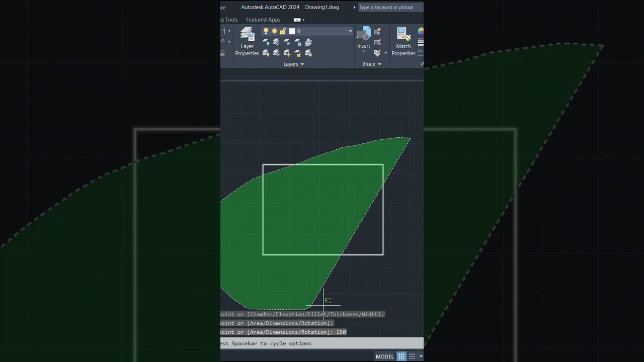The image size is (644, 362).
Task: Click Turn All Layers On icon
Action: (x=266, y=53)
